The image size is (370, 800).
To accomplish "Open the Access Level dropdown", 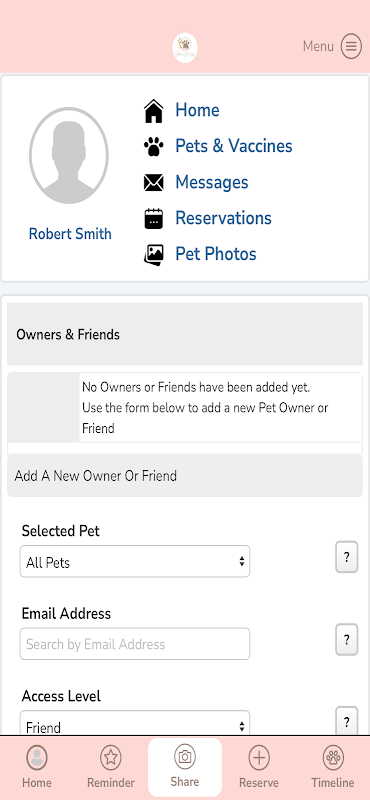I will tap(135, 723).
